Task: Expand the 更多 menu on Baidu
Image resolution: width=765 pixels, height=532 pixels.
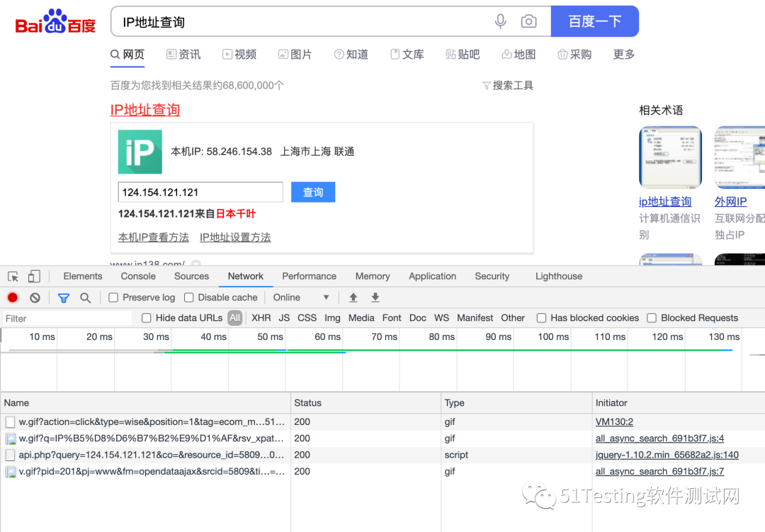Action: (x=623, y=54)
